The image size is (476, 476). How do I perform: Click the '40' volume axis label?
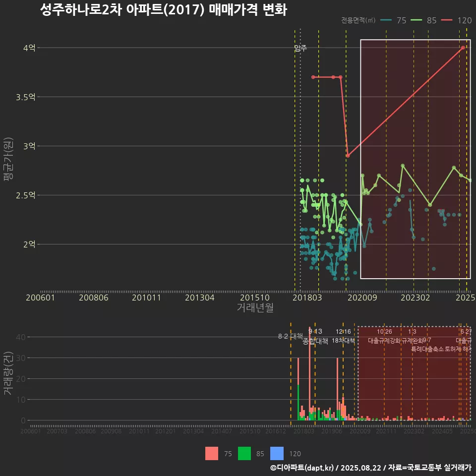21,337
